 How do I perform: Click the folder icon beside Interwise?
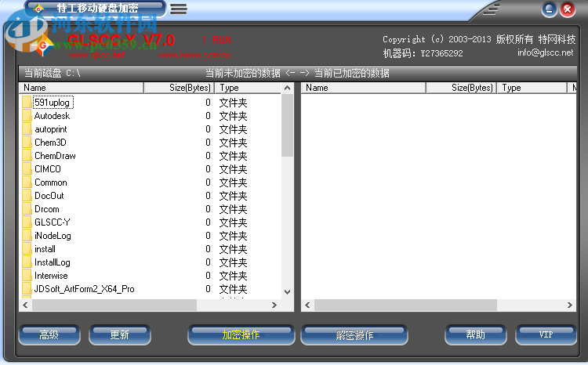(27, 275)
